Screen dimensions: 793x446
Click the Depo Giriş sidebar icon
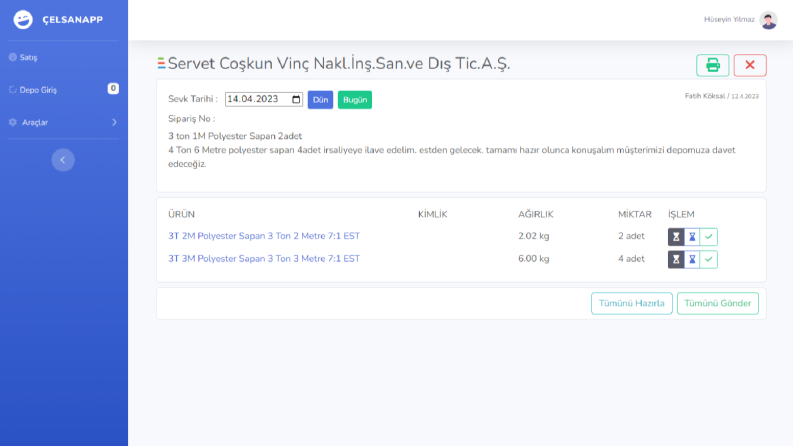tap(13, 90)
